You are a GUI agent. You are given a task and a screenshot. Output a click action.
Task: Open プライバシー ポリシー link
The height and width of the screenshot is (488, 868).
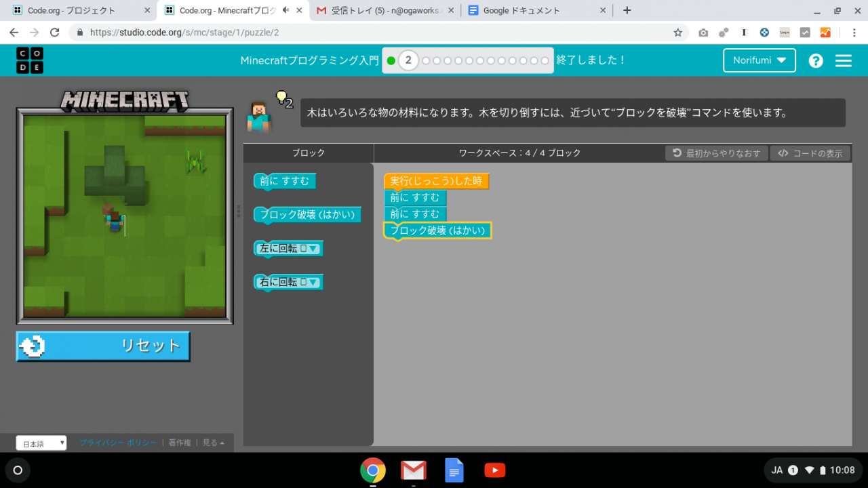pyautogui.click(x=118, y=443)
